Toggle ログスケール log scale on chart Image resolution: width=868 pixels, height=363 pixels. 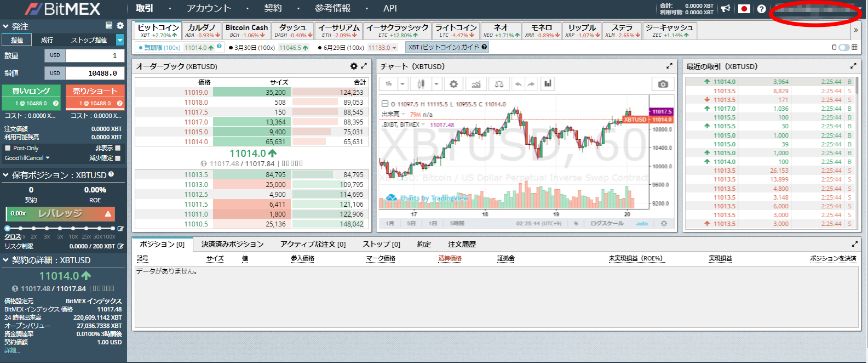[x=607, y=224]
